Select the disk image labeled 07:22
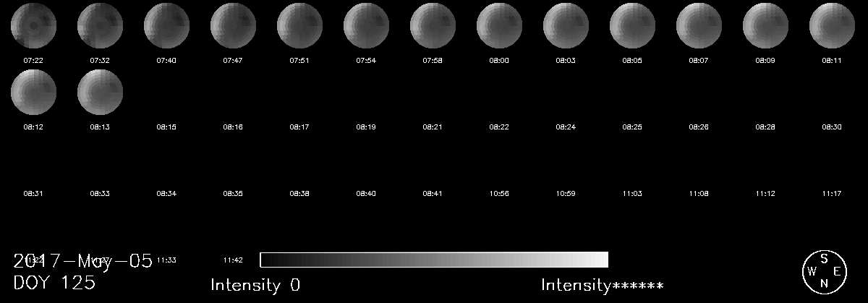Image resolution: width=868 pixels, height=303 pixels. coord(33,25)
